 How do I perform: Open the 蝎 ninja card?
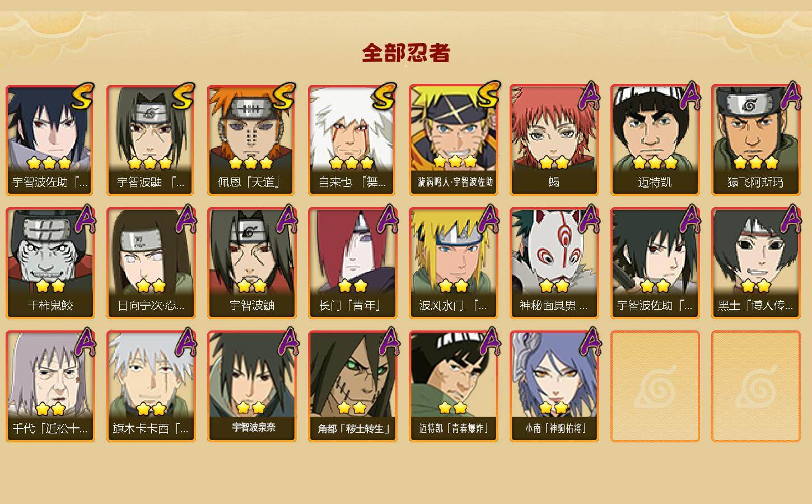point(554,140)
